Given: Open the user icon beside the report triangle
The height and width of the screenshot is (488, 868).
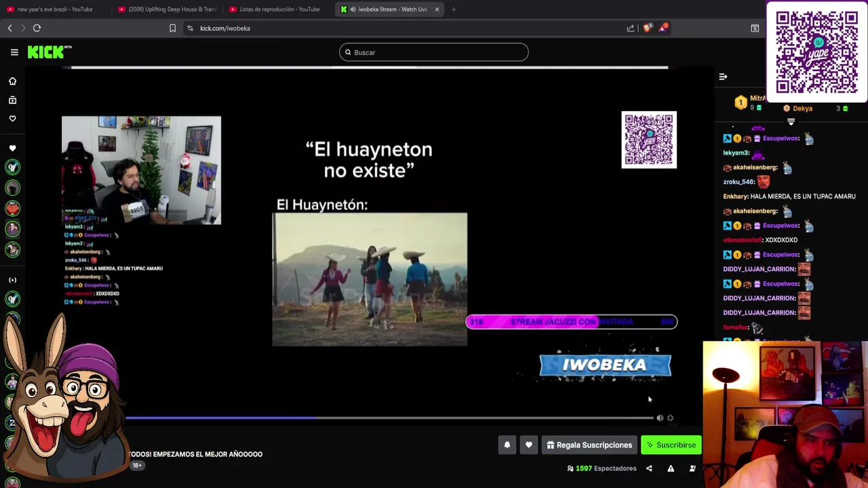Looking at the screenshot, I should click(692, 468).
